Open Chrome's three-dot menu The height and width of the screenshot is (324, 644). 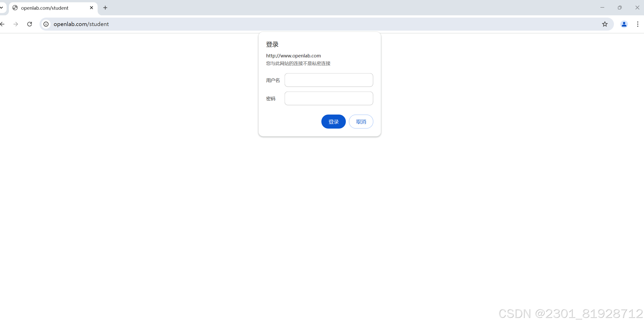[638, 24]
